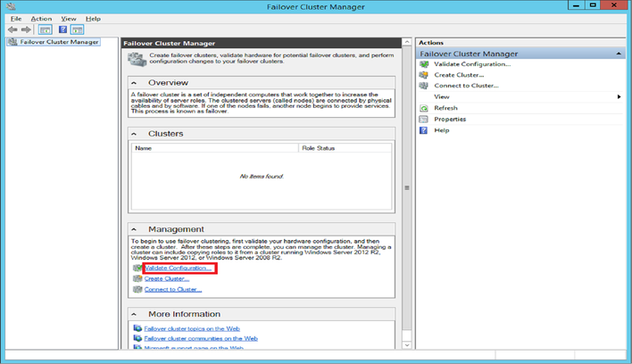Click the Help icon in Actions pane
This screenshot has width=632, height=364.
pos(424,130)
